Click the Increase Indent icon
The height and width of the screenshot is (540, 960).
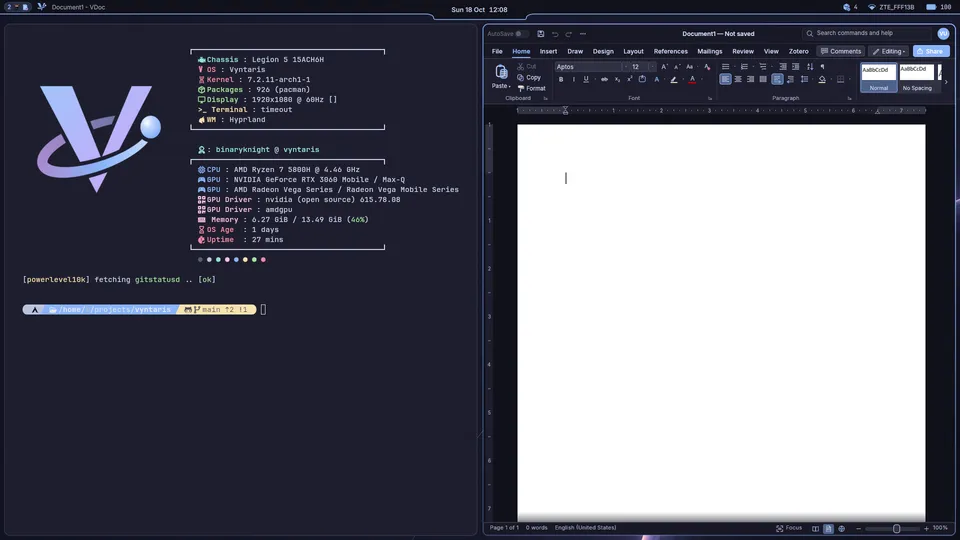point(796,67)
